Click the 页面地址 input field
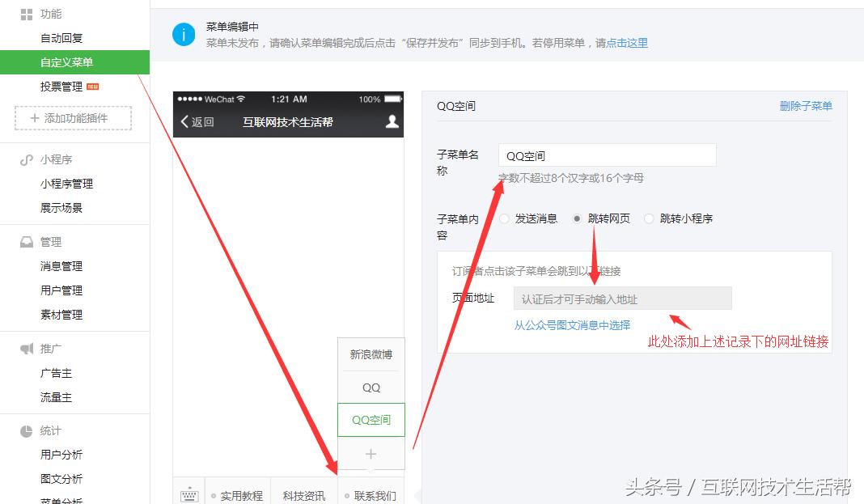 tap(623, 298)
